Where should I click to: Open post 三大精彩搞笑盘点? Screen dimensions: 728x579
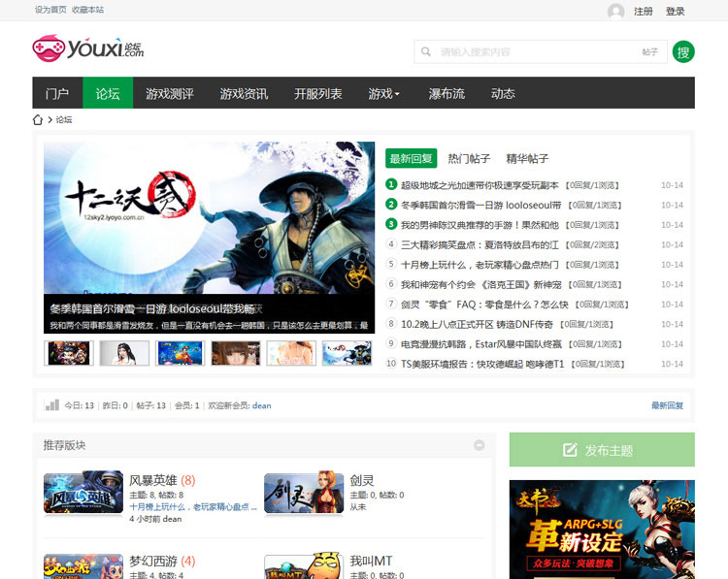(x=480, y=245)
